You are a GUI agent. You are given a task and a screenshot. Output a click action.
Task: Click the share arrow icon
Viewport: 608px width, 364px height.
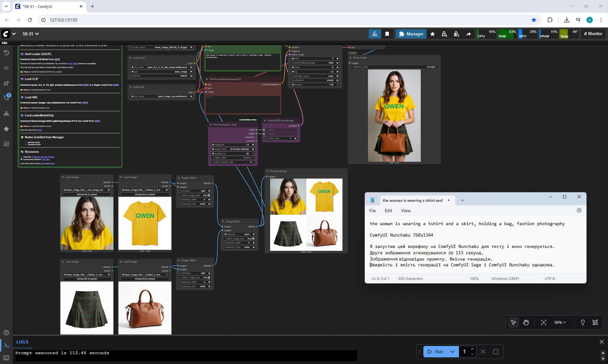coord(468,34)
